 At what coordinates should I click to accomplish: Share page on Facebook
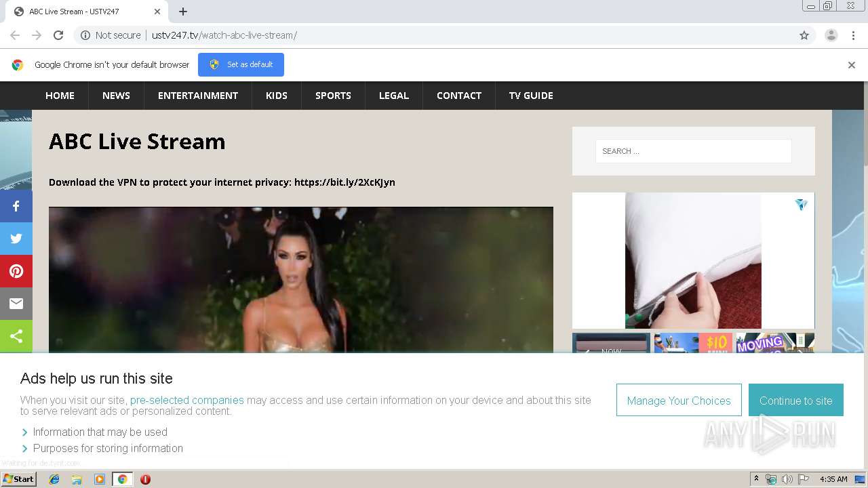coord(16,206)
